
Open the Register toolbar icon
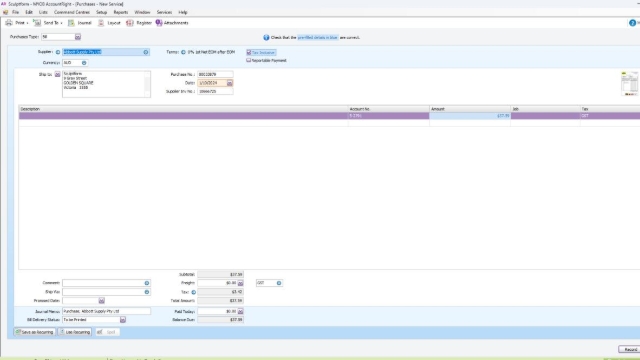(x=139, y=23)
